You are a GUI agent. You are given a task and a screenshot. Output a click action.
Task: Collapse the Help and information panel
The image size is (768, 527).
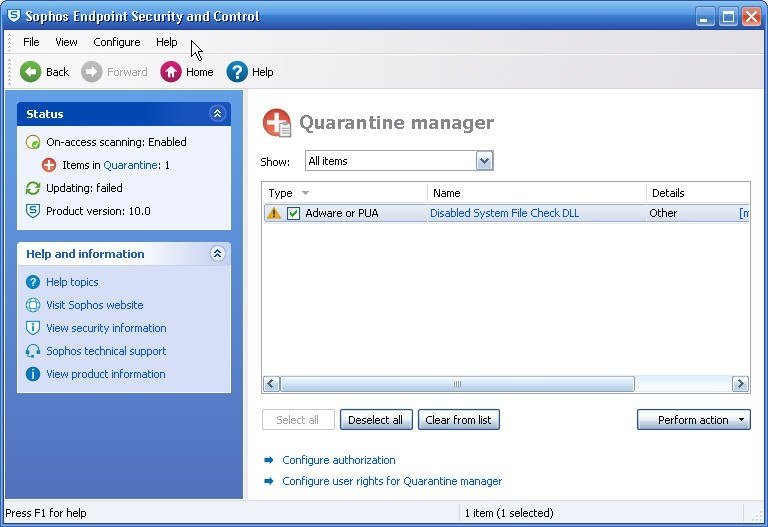[217, 254]
